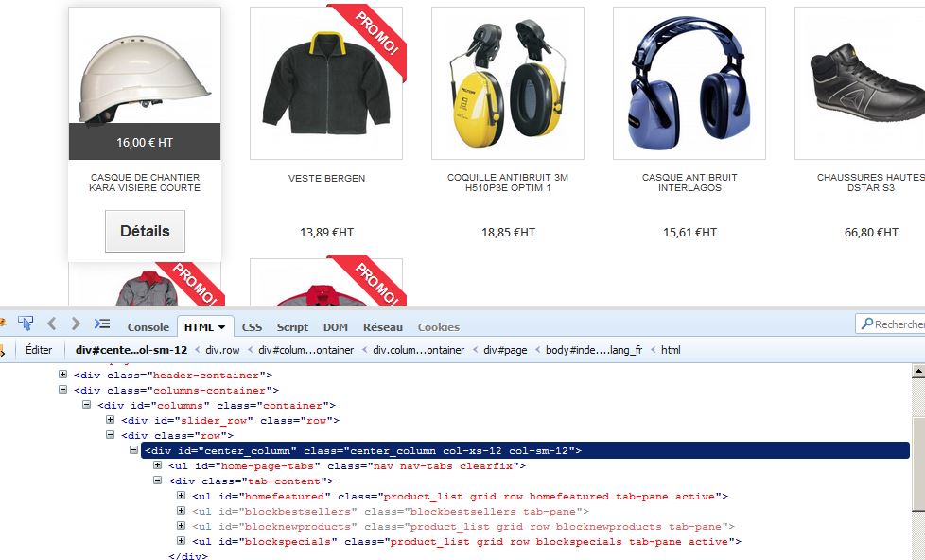Select the highlighted center_column div line
925x560 pixels.
pyautogui.click(x=525, y=451)
